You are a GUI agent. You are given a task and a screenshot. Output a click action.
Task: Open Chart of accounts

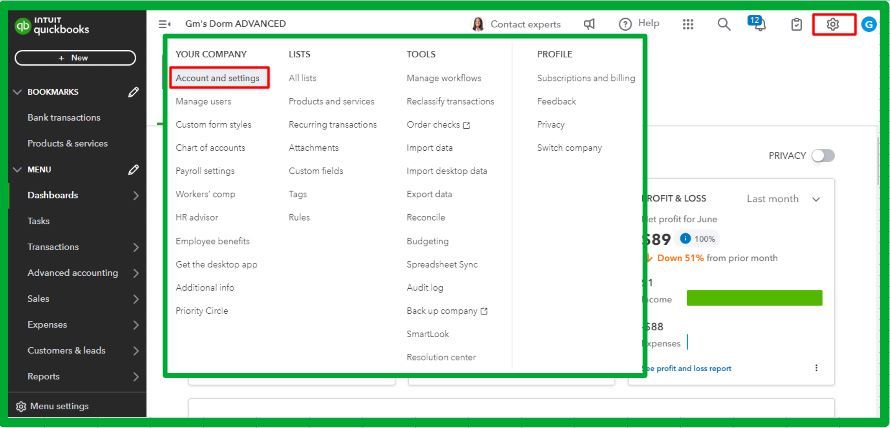click(x=210, y=148)
